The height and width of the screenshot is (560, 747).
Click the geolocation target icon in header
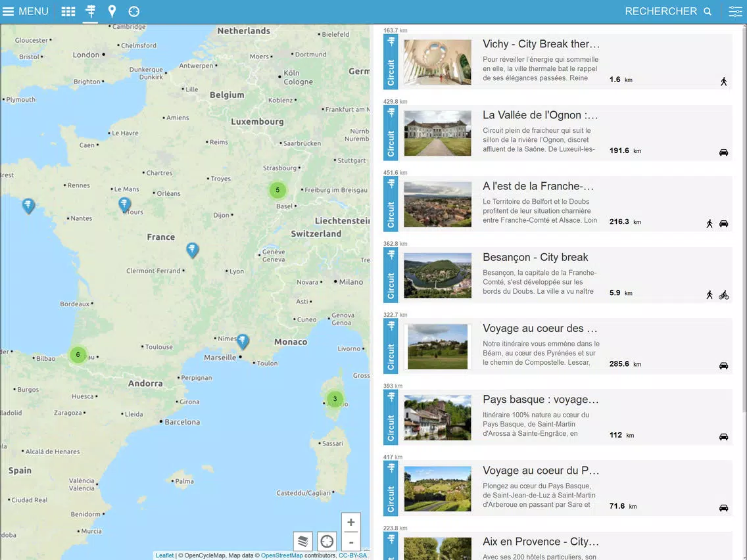coord(134,11)
